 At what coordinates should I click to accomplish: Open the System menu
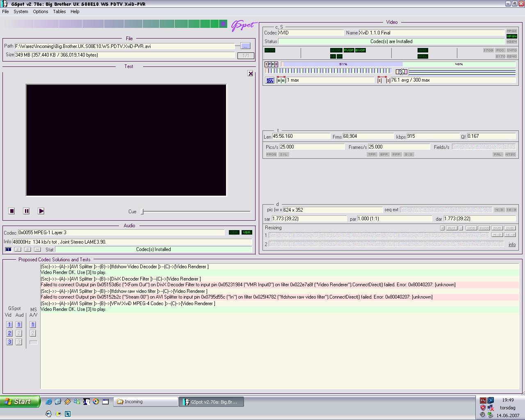click(21, 11)
